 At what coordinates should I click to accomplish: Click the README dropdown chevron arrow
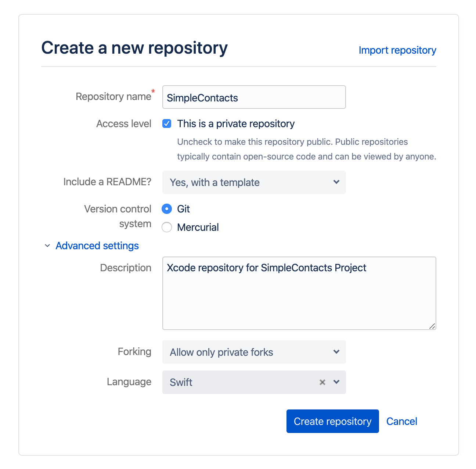coord(336,182)
